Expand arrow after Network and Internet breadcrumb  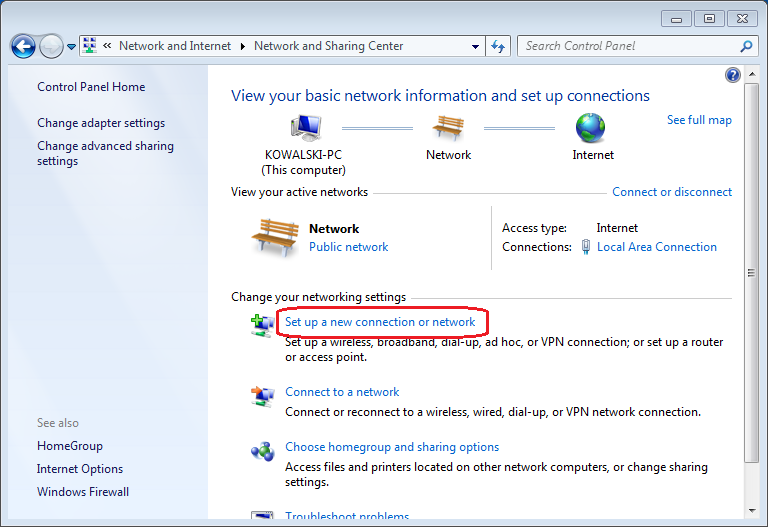pos(242,46)
